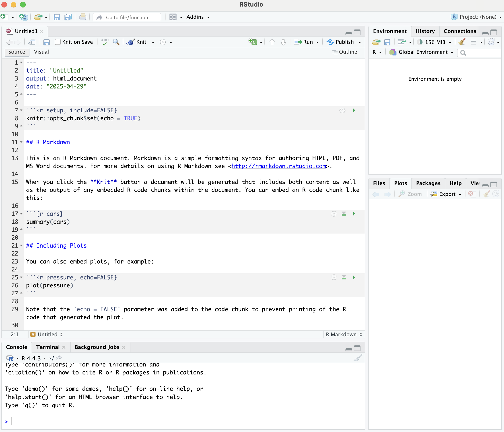Run the setup chunk play icon
Screen dimensions: 504x432
point(354,110)
